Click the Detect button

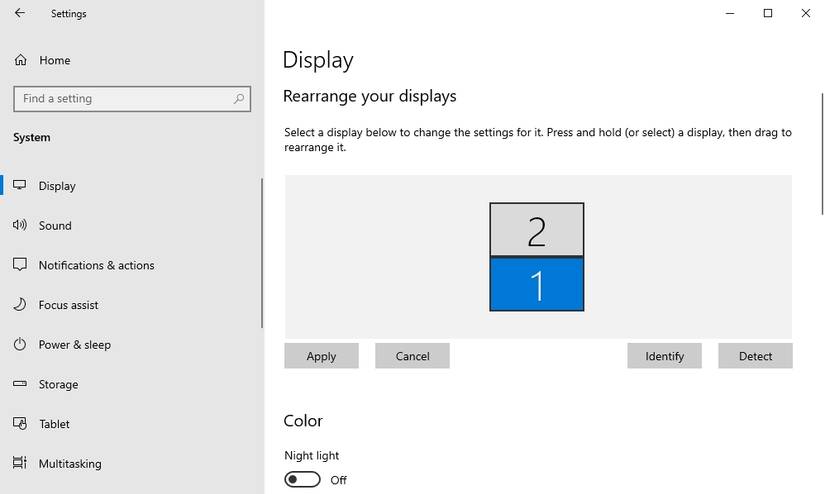coord(755,356)
